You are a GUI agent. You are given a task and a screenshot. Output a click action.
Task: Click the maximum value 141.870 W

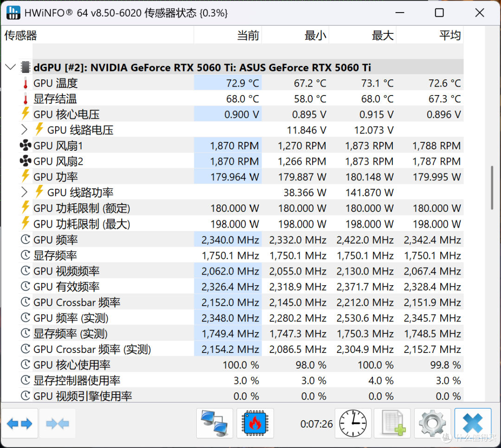click(x=370, y=192)
